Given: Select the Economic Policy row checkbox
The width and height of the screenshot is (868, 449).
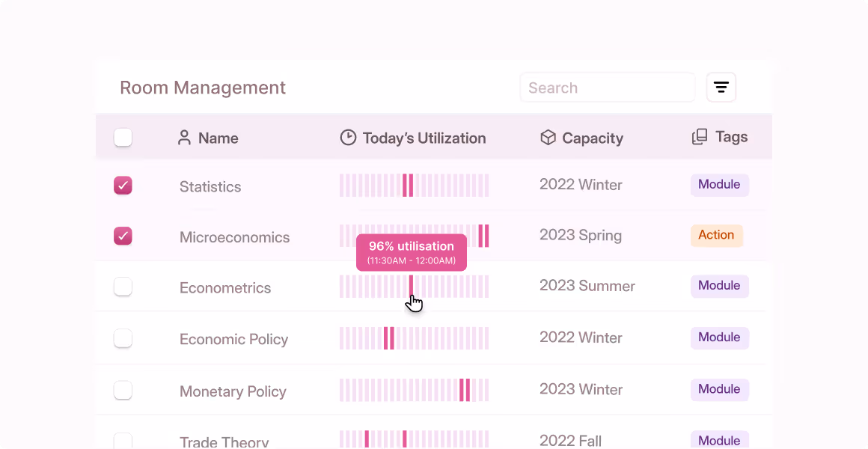Looking at the screenshot, I should click(123, 338).
